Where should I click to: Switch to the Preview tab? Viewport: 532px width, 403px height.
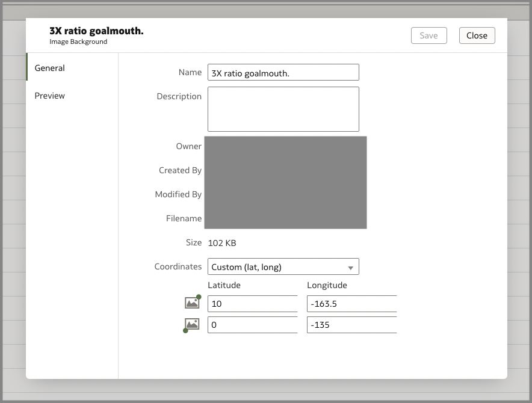49,96
